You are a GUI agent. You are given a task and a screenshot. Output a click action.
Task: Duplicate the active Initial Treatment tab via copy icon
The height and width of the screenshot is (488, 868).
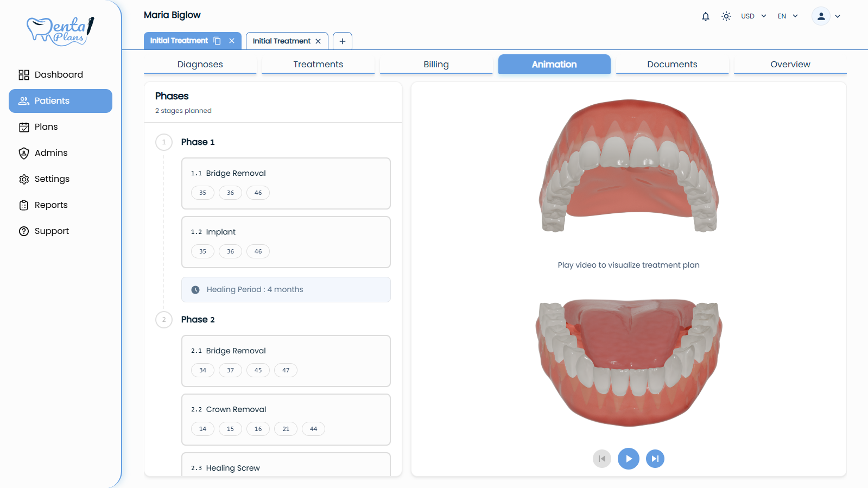click(x=217, y=41)
